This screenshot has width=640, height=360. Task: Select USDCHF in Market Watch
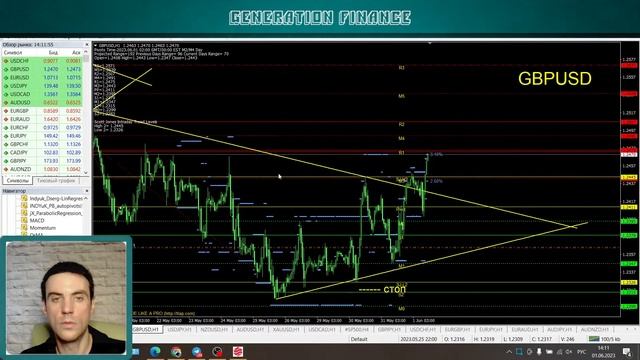point(42,61)
